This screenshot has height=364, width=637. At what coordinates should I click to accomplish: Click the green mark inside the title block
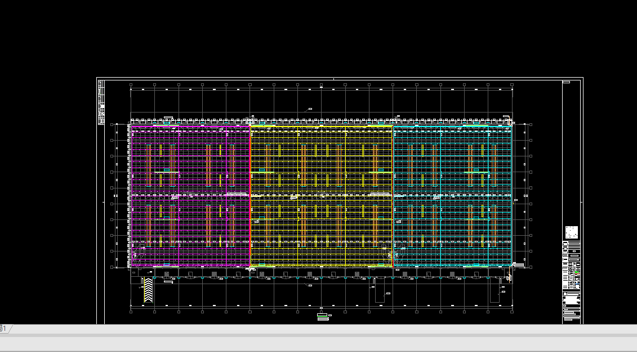pyautogui.click(x=577, y=273)
